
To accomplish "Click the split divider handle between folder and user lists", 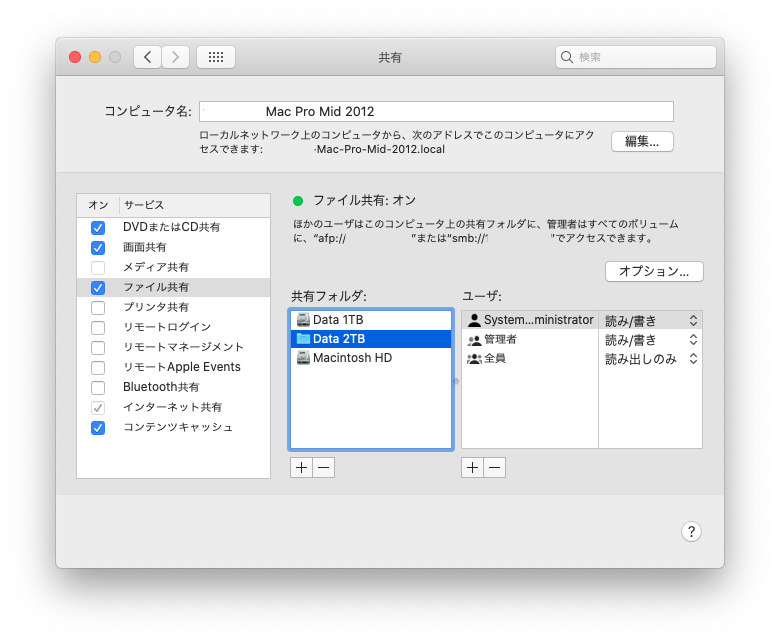I will [x=456, y=381].
